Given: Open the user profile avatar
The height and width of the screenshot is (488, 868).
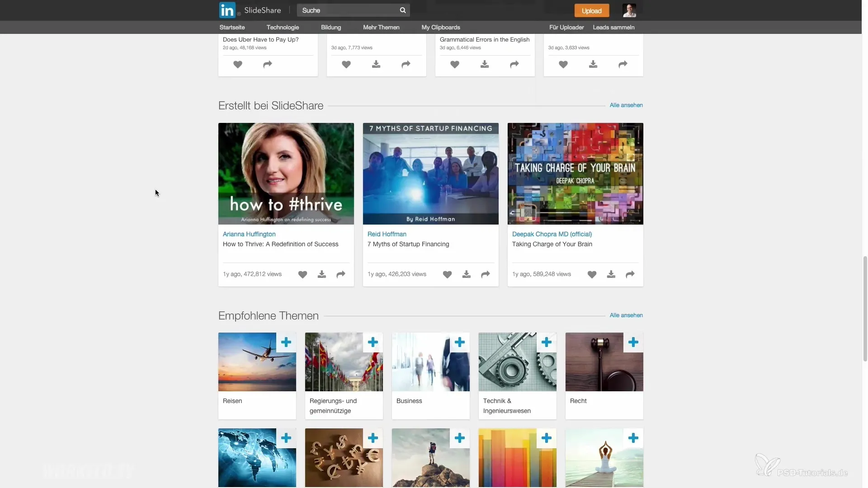Looking at the screenshot, I should [629, 10].
